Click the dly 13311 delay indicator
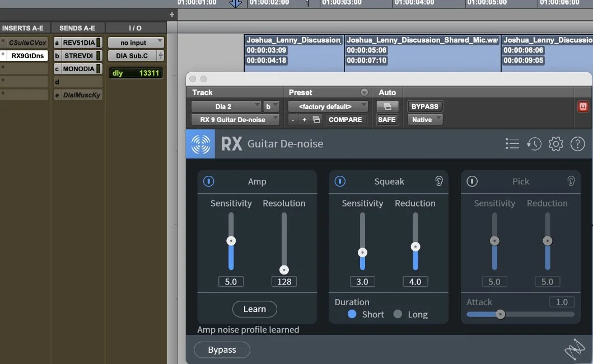Image resolution: width=593 pixels, height=364 pixels. (x=136, y=73)
